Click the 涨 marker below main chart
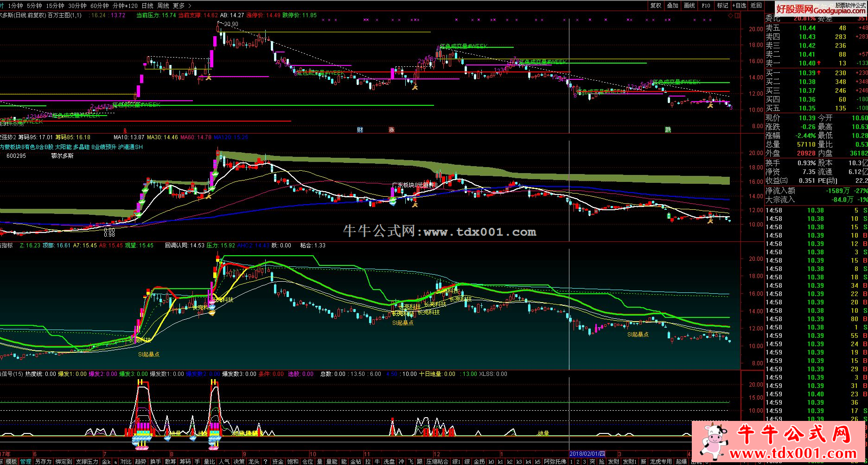 tap(391, 130)
